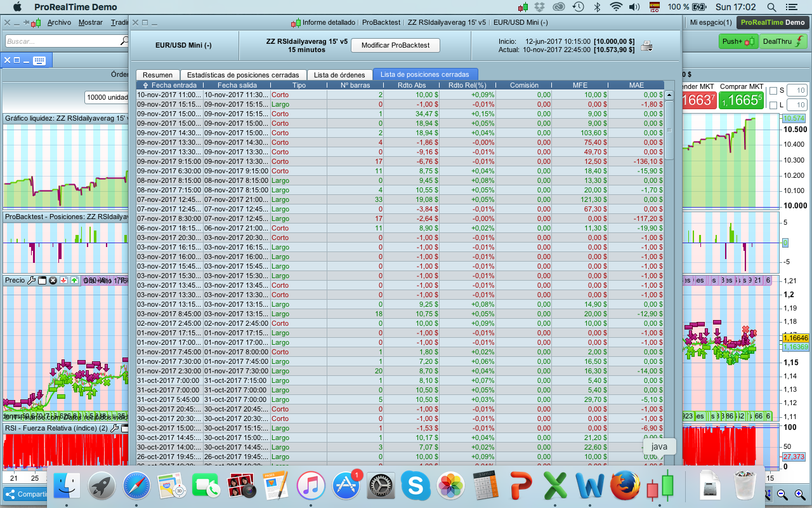The height and width of the screenshot is (508, 812).
Task: Open Safari from the Dock
Action: tap(136, 486)
